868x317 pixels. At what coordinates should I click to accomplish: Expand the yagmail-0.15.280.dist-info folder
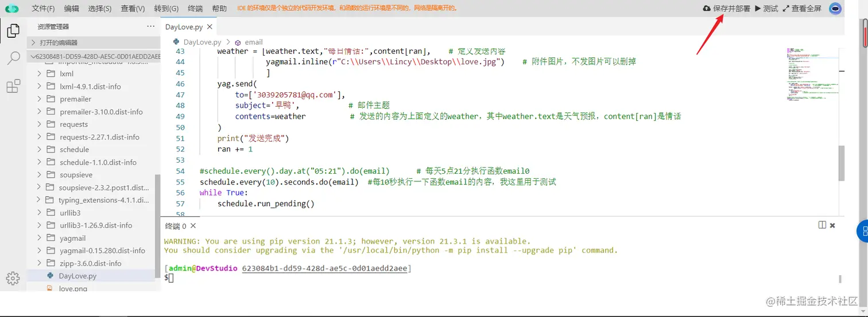click(38, 251)
